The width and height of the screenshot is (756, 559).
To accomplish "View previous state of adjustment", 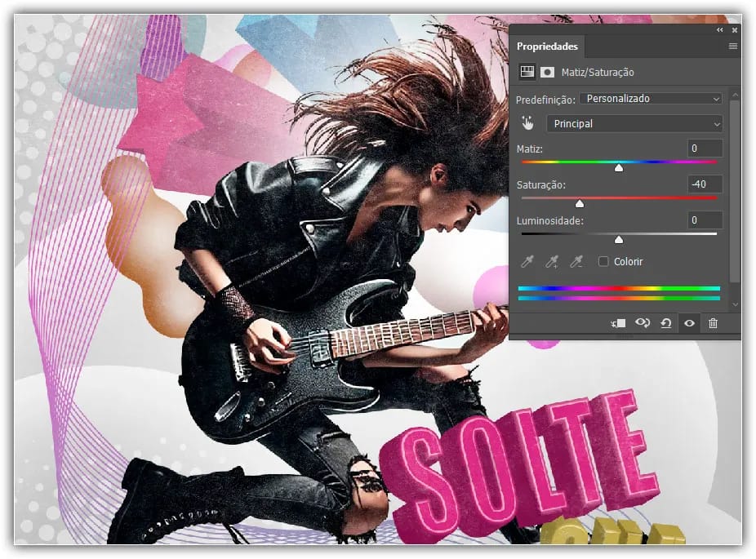I will point(643,323).
